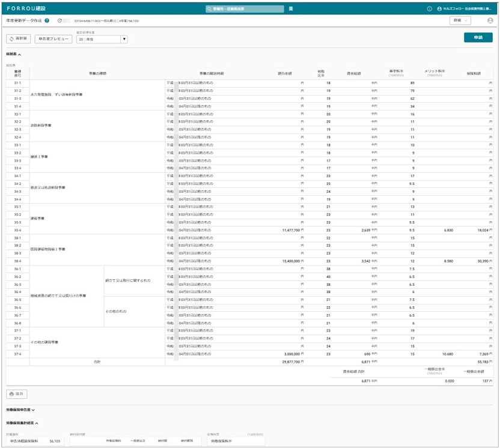Viewport: 500px width, 448px height.
Task: Click 一般拠出金率 value 0.020
Action: 450,381
